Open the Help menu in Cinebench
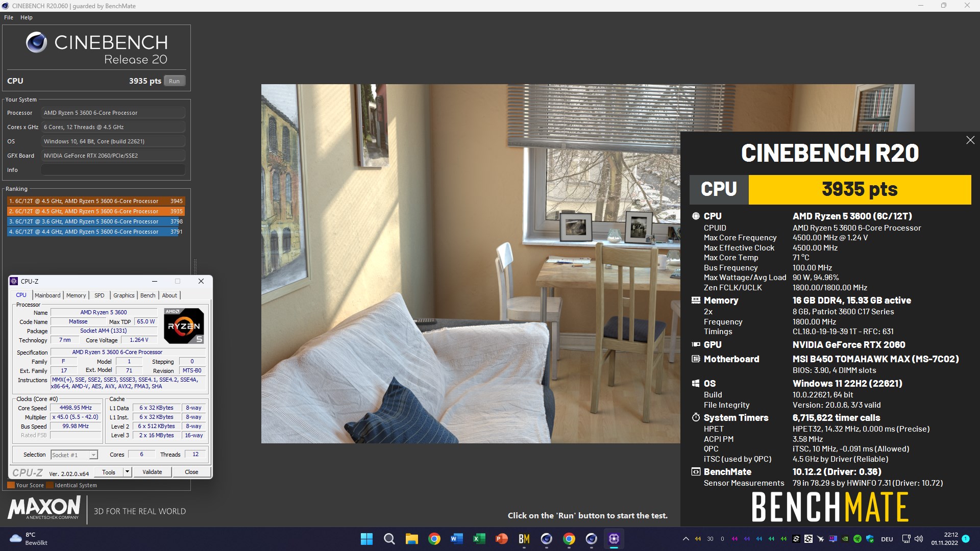 click(27, 17)
